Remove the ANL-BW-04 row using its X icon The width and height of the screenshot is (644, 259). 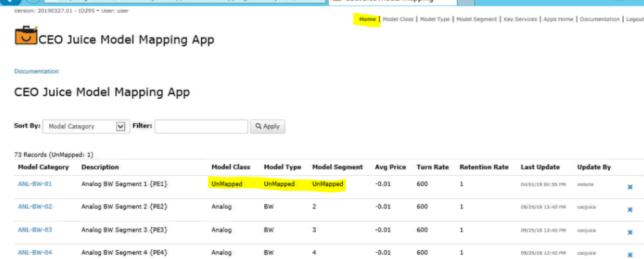pyautogui.click(x=630, y=255)
